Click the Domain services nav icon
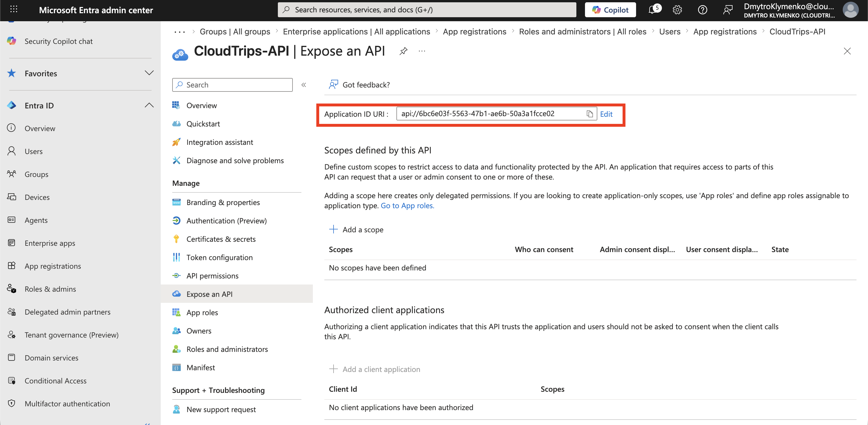Viewport: 868px width, 425px height. [x=11, y=357]
